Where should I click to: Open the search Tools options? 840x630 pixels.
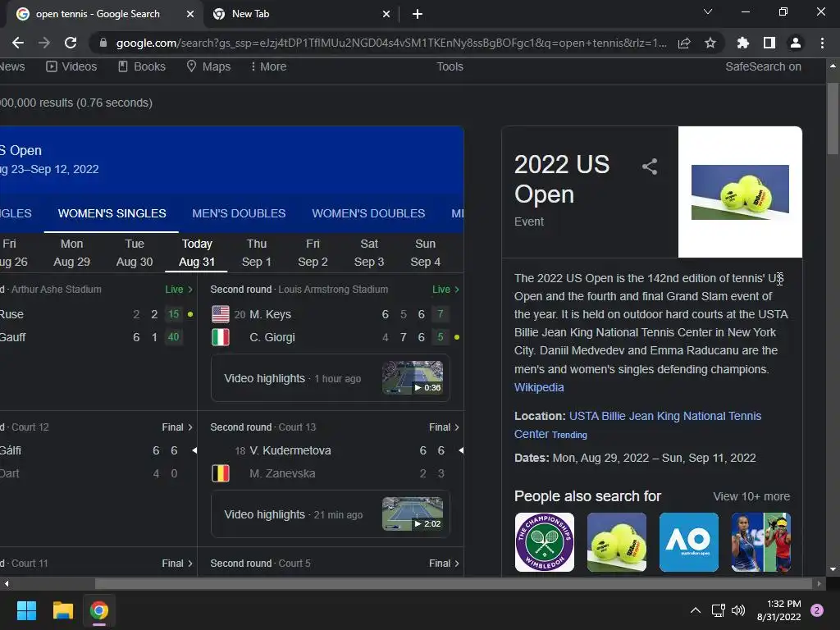pos(450,66)
